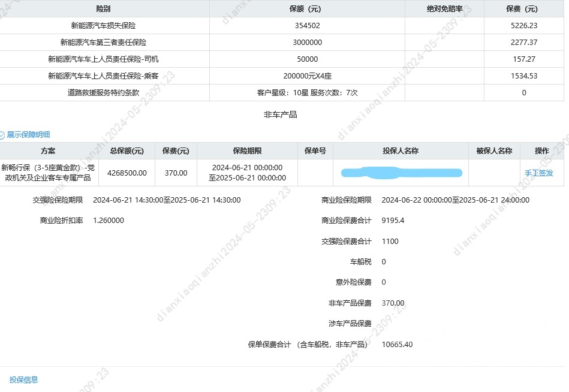The width and height of the screenshot is (569, 392).
Task: Click the 非车产品保费 amount 370.00
Action: pyautogui.click(x=393, y=303)
